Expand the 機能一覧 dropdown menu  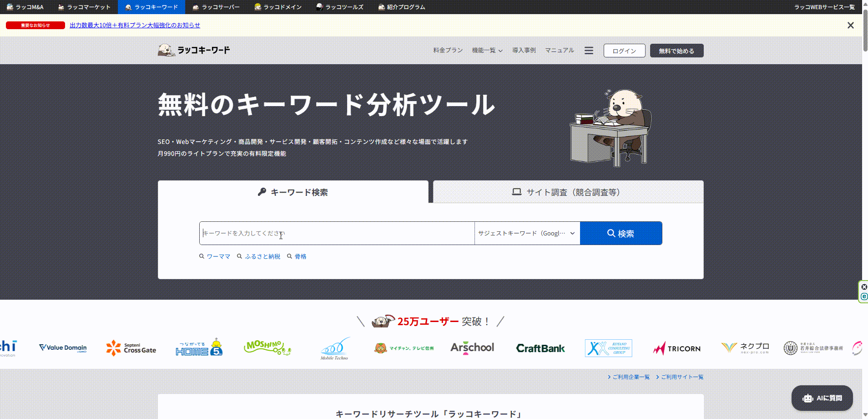(x=487, y=50)
